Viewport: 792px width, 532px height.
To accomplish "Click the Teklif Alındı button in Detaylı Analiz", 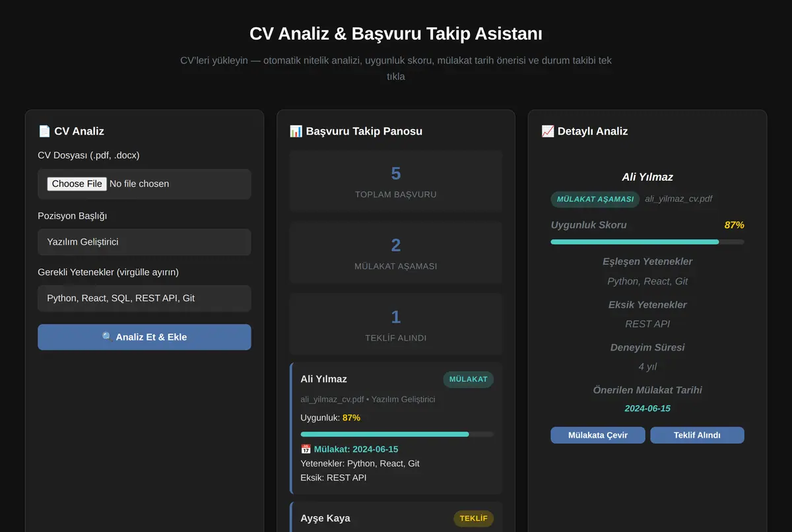I will click(x=697, y=435).
